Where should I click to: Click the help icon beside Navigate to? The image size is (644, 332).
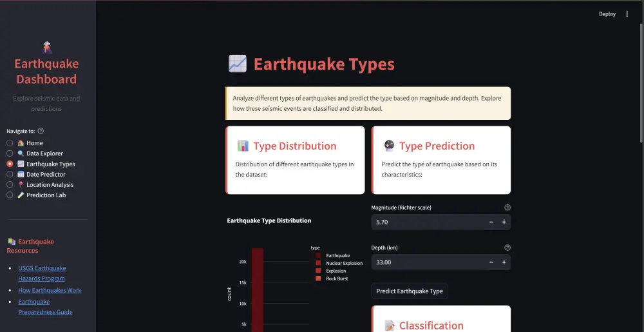point(41,131)
